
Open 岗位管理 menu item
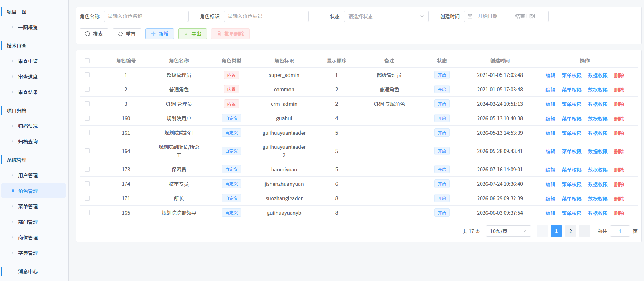pos(28,238)
